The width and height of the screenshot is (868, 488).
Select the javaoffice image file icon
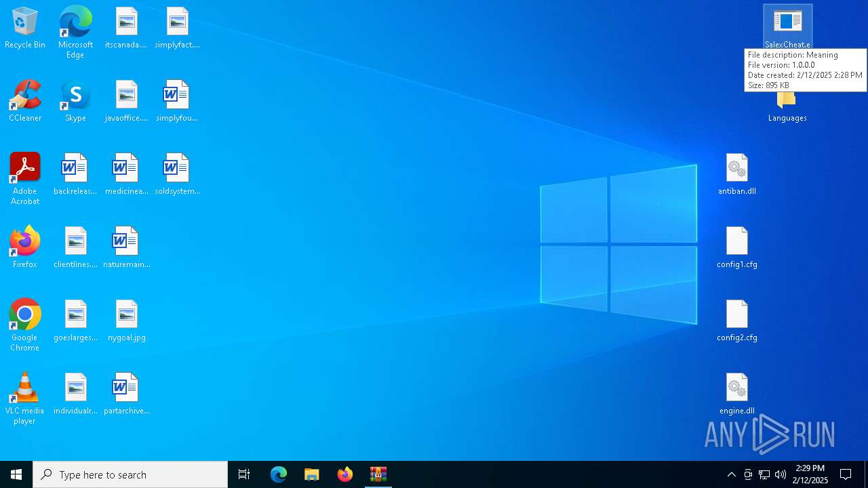click(126, 102)
